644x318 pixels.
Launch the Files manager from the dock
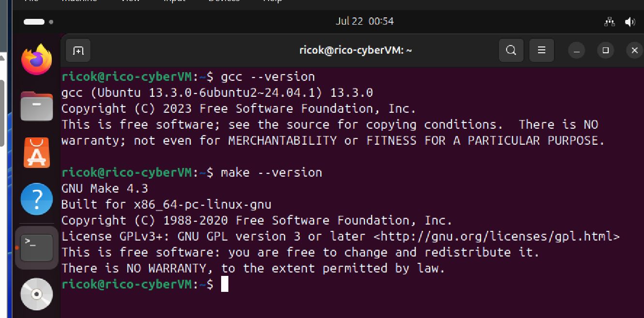37,106
